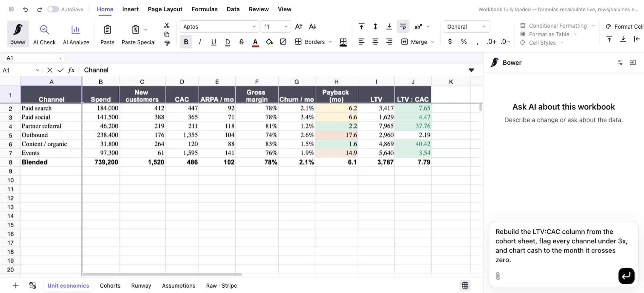Image resolution: width=644 pixels, height=293 pixels.
Task: Toggle Bold formatting
Action: [x=186, y=42]
